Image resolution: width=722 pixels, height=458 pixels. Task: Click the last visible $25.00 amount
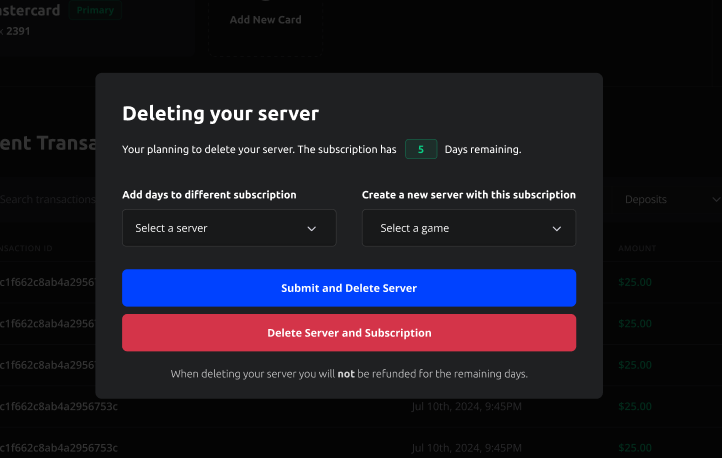[634, 447]
